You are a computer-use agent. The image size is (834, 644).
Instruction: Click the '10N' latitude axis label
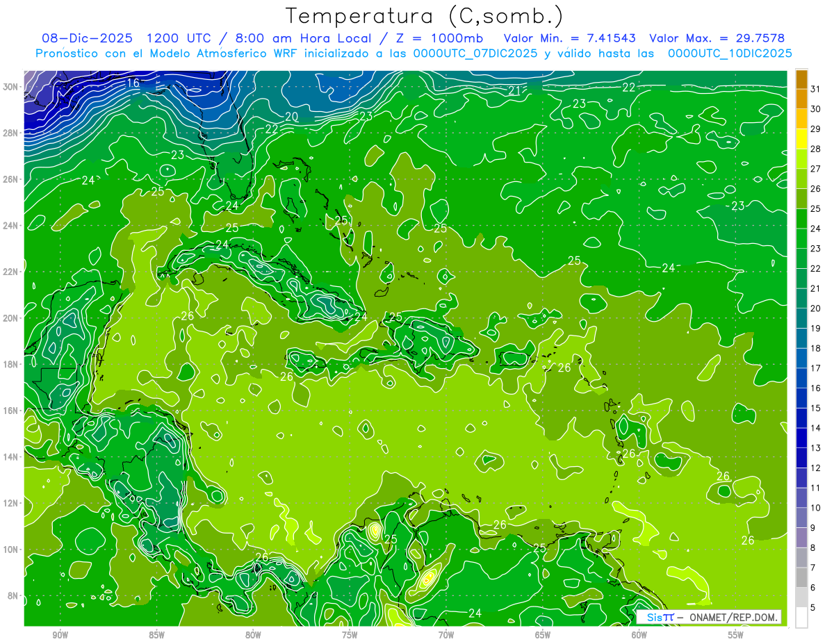(x=11, y=550)
